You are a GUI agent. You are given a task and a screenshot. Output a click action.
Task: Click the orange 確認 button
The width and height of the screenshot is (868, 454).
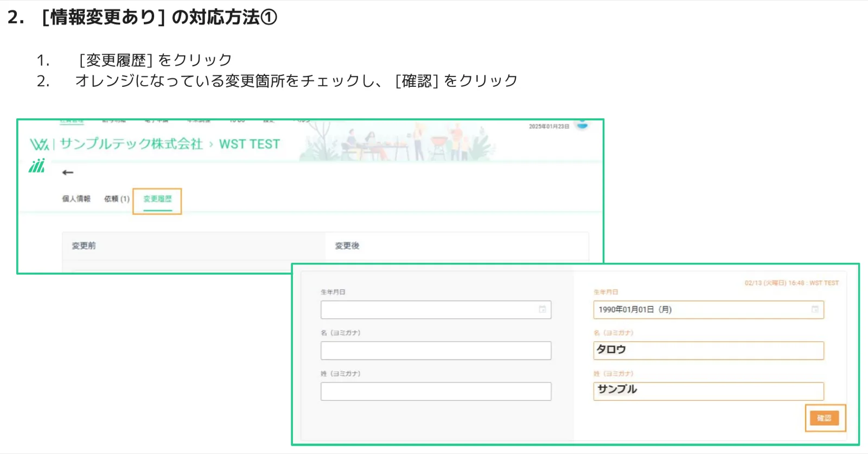click(x=824, y=418)
